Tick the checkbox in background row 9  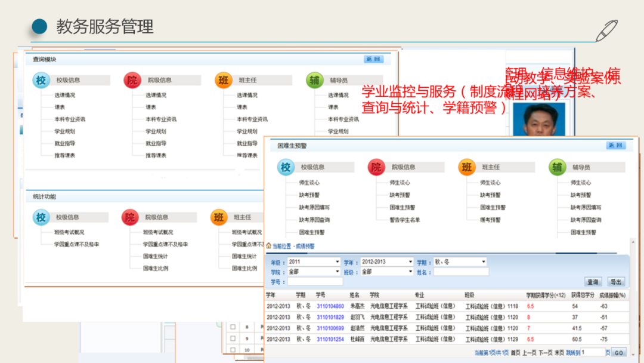tap(233, 339)
